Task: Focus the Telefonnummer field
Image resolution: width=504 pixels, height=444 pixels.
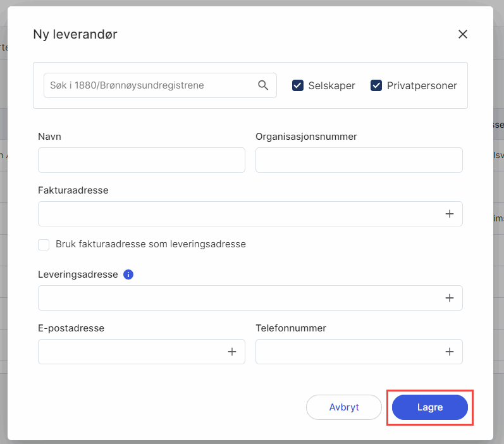Action: [359, 352]
